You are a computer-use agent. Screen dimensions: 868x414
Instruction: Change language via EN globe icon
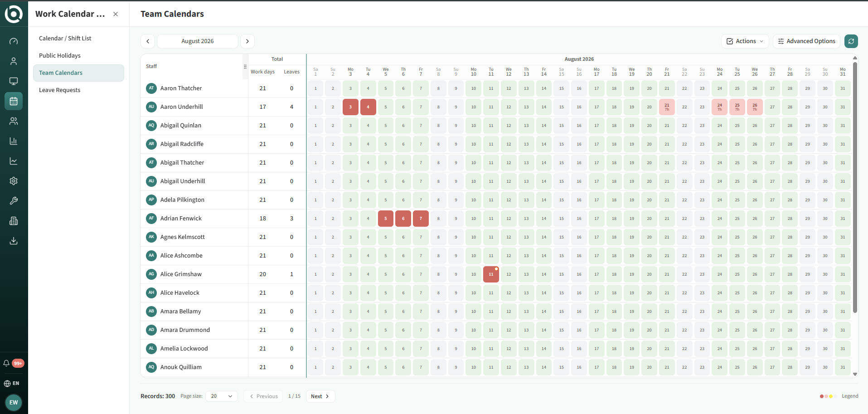click(12, 383)
